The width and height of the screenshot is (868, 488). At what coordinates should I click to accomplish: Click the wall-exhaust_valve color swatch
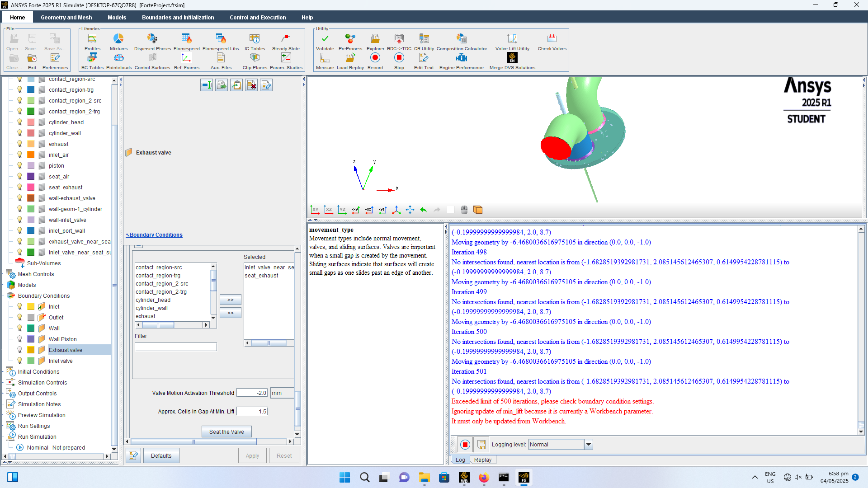point(31,198)
